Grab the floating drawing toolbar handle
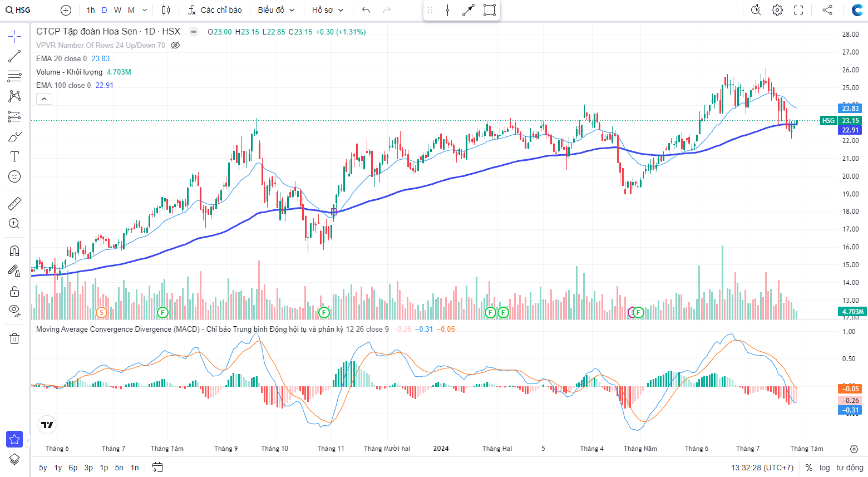The height and width of the screenshot is (477, 868). click(x=430, y=10)
